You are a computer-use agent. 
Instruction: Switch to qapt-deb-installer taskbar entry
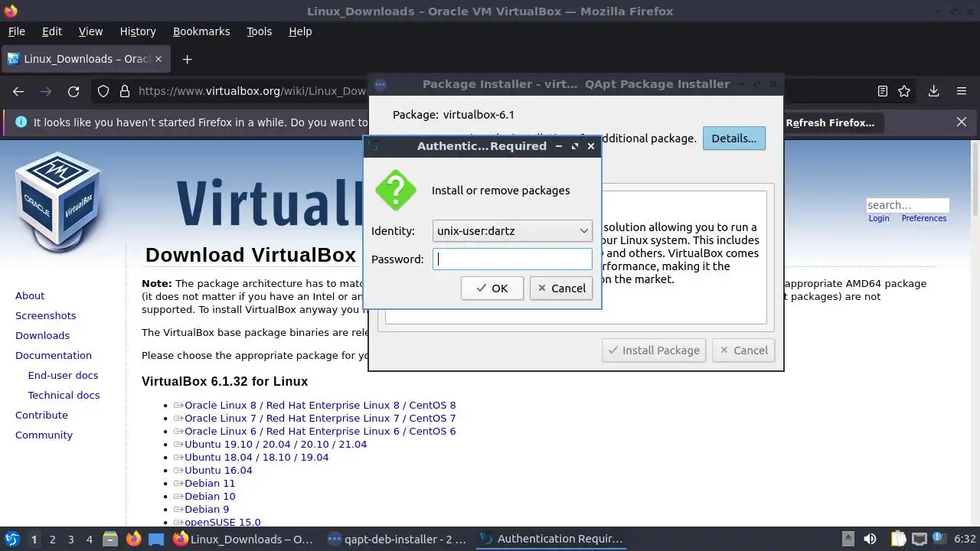397,539
